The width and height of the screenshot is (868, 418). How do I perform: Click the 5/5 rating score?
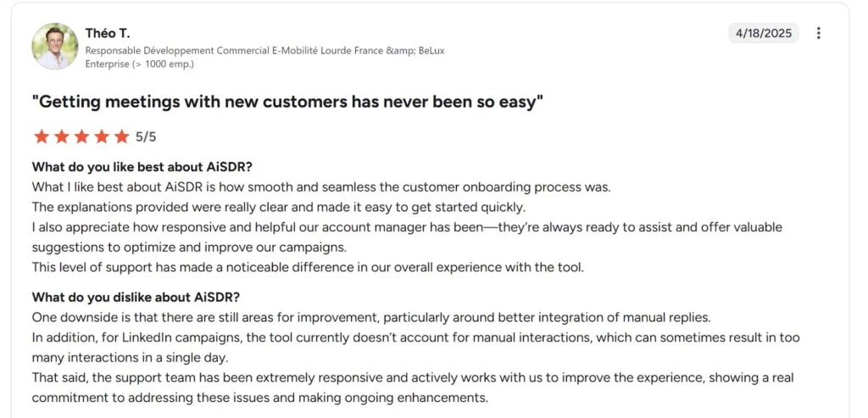[146, 137]
